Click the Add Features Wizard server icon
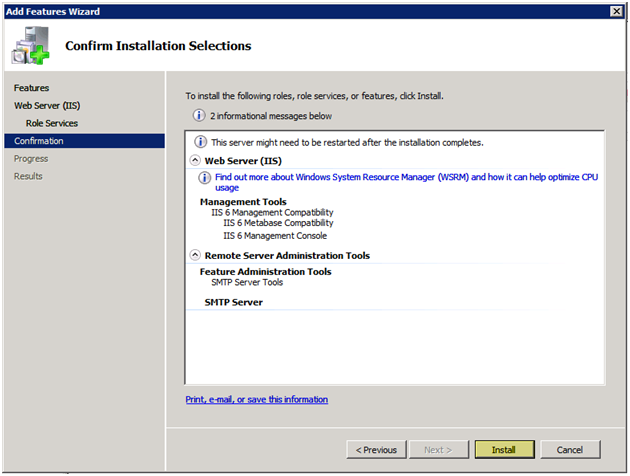Viewport: 630px width, 476px height. 31,45
